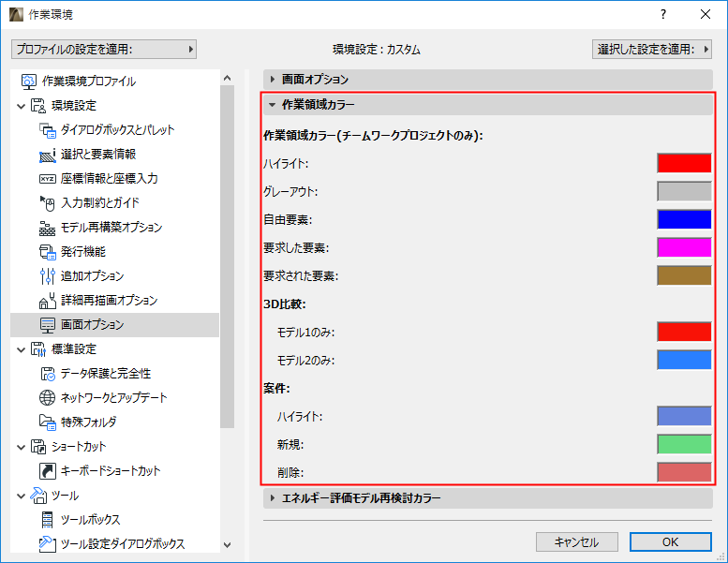The height and width of the screenshot is (563, 728).
Task: Change the team ハイライト red color swatch
Action: point(684,163)
